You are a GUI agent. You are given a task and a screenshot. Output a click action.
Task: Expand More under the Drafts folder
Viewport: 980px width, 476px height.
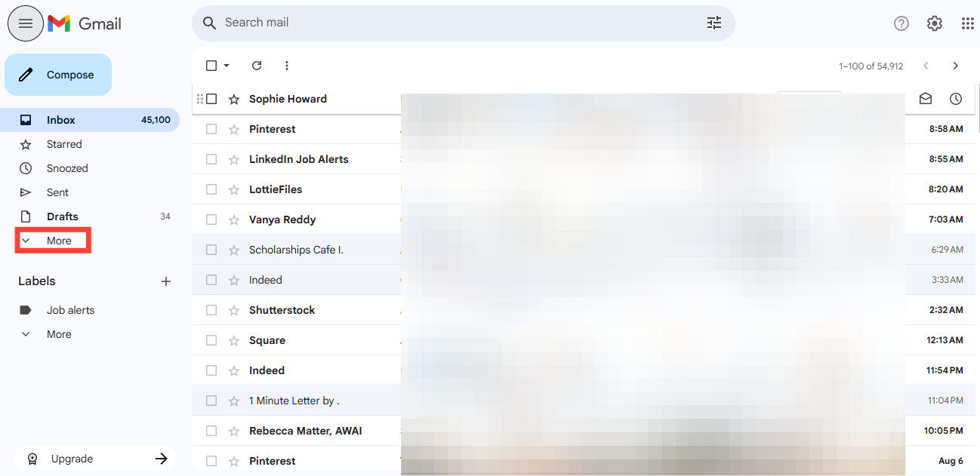53,241
